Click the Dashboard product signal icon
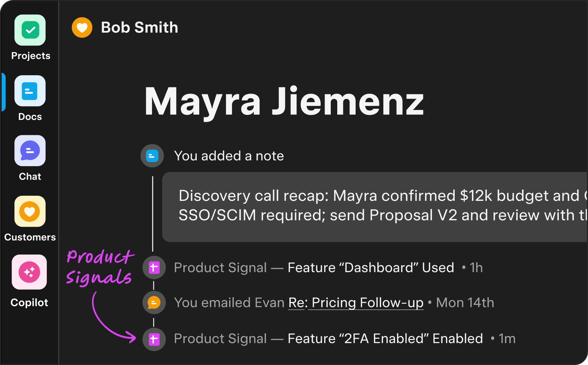The height and width of the screenshot is (365, 588). click(x=154, y=268)
